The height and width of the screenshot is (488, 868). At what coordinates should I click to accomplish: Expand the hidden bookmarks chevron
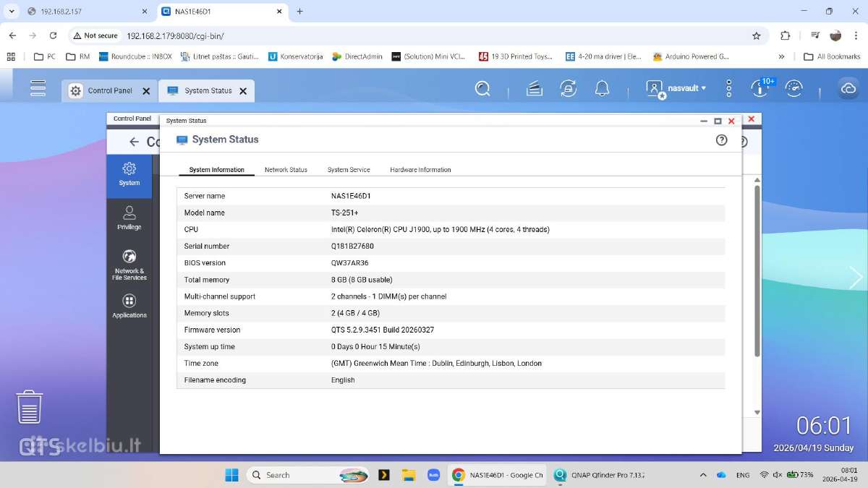click(781, 56)
